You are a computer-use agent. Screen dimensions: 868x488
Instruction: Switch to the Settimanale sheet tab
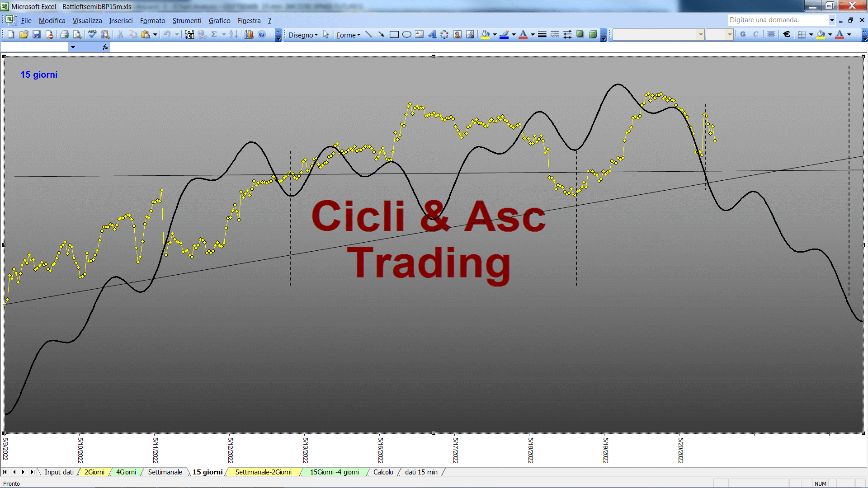165,472
